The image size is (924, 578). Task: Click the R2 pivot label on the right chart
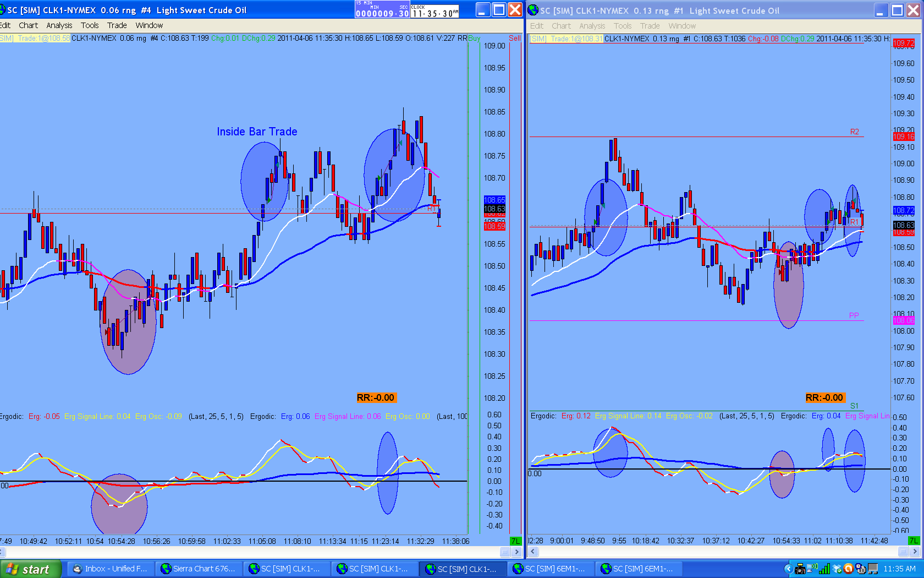855,132
